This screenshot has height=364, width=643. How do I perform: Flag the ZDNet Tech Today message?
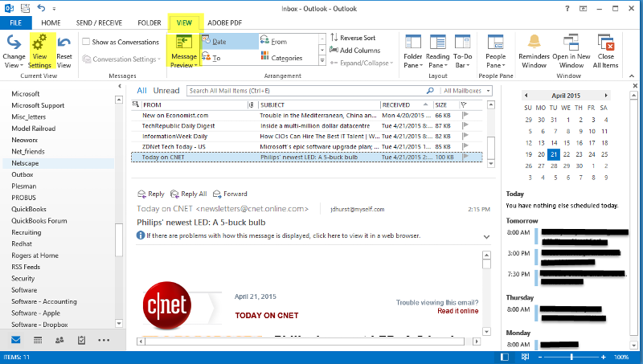[465, 146]
